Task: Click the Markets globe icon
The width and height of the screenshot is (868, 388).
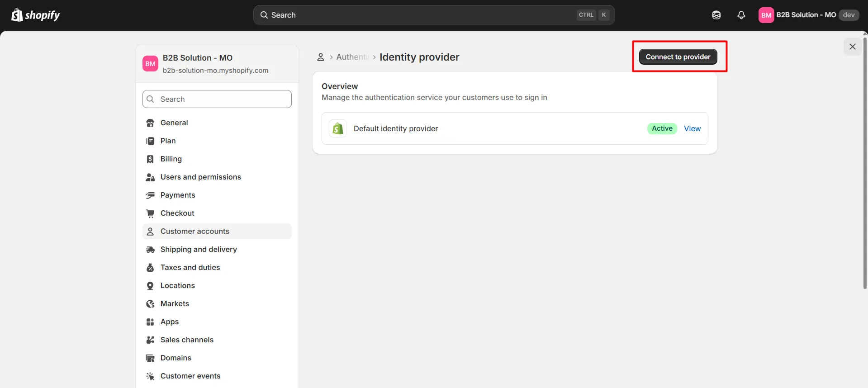Action: point(150,304)
